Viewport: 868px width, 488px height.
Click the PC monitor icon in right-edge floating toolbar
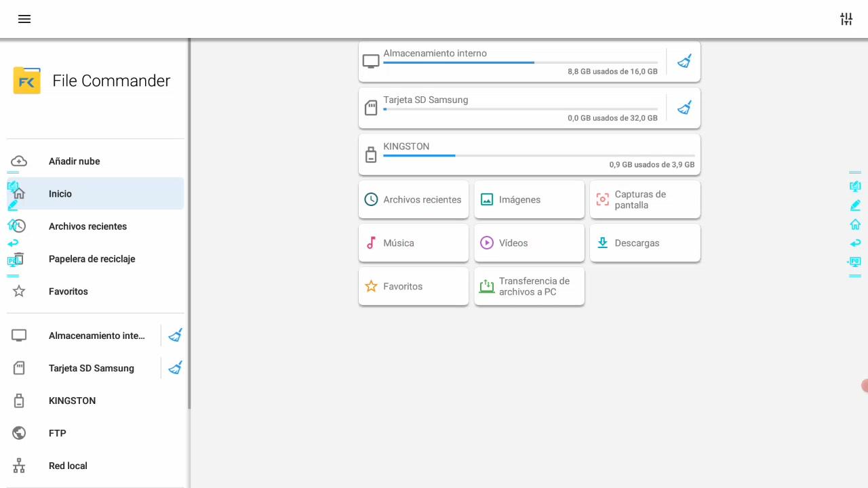pos(854,262)
